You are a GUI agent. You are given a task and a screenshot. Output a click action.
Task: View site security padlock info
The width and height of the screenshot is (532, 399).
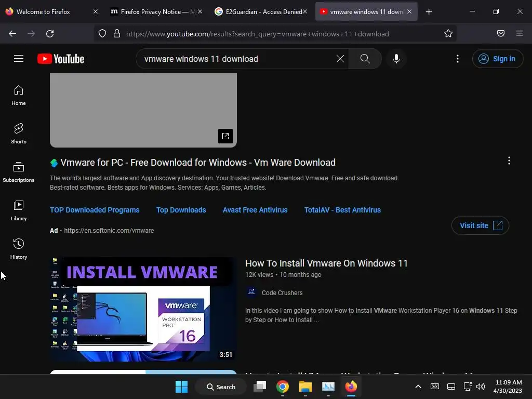(117, 34)
